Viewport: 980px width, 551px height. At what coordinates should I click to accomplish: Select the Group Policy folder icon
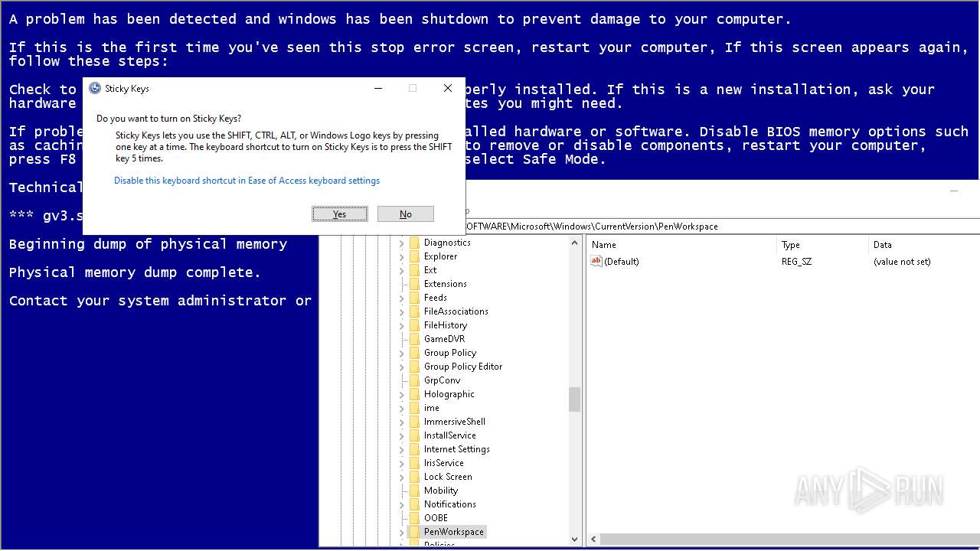pos(414,353)
